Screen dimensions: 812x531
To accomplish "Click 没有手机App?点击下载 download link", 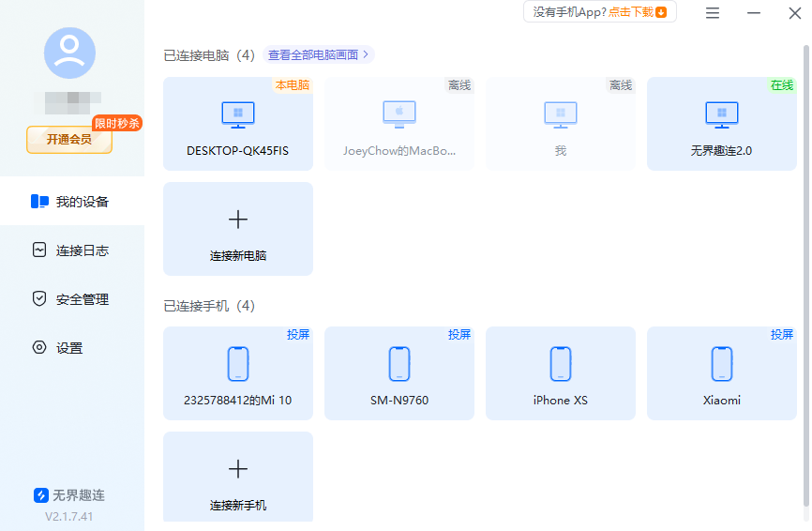I will tap(600, 12).
